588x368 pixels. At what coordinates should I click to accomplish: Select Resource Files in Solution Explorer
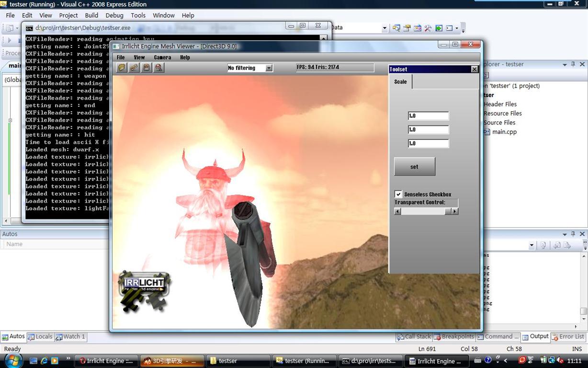tap(503, 114)
